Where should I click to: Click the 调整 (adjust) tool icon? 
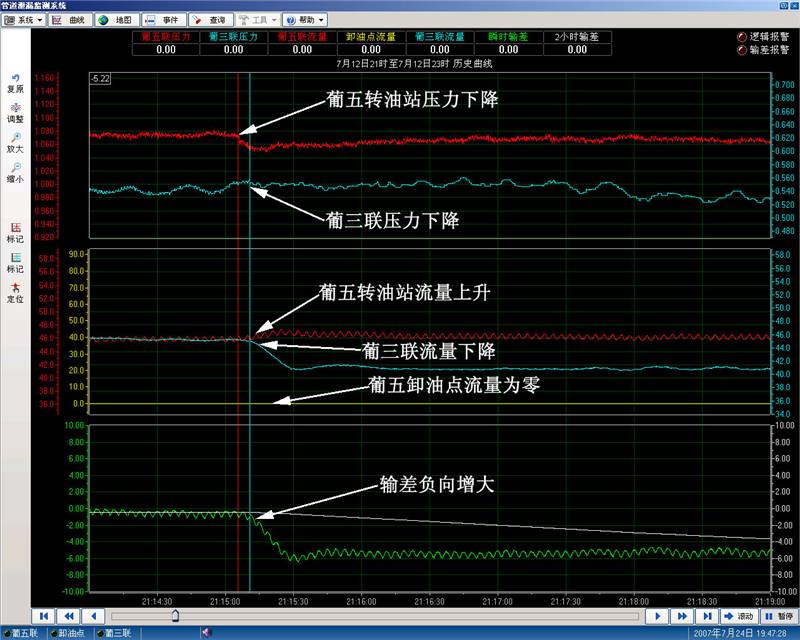tap(15, 110)
